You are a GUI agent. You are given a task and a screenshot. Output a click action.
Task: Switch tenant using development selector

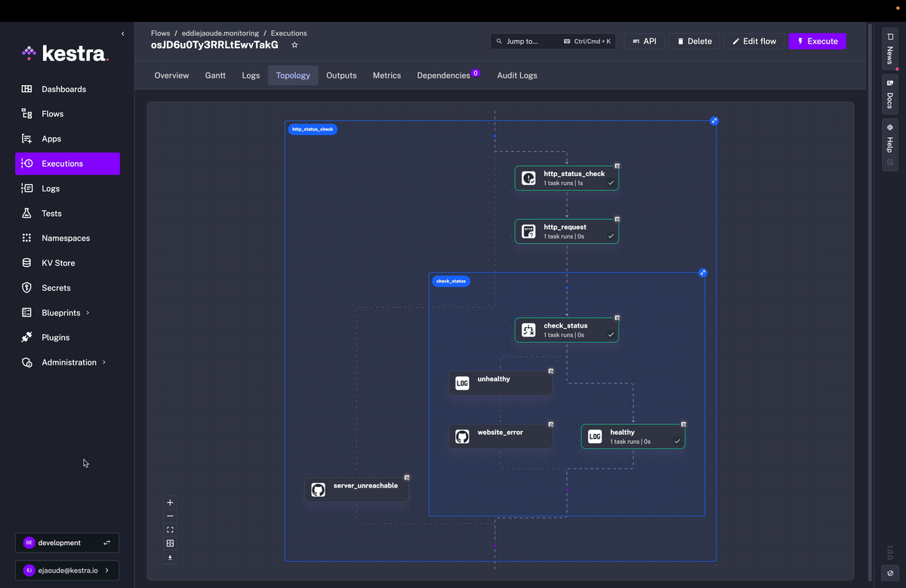coord(67,543)
